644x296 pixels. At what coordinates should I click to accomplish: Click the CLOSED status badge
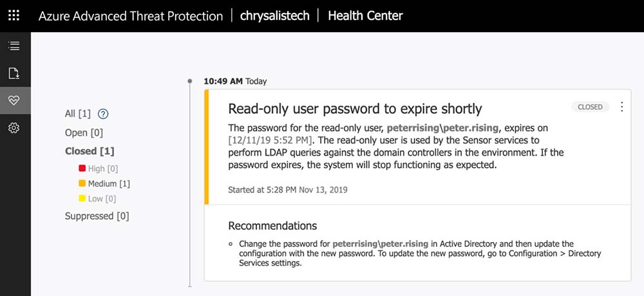coord(590,107)
